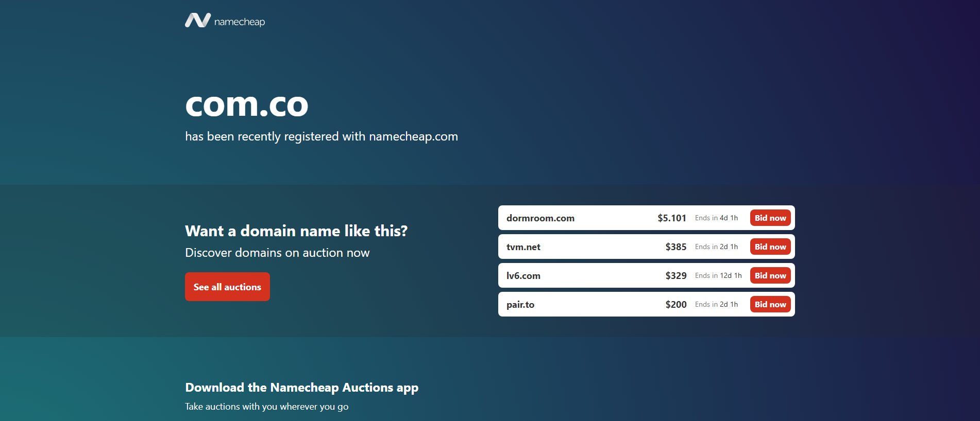Click Want a domain name like this heading

pos(296,231)
